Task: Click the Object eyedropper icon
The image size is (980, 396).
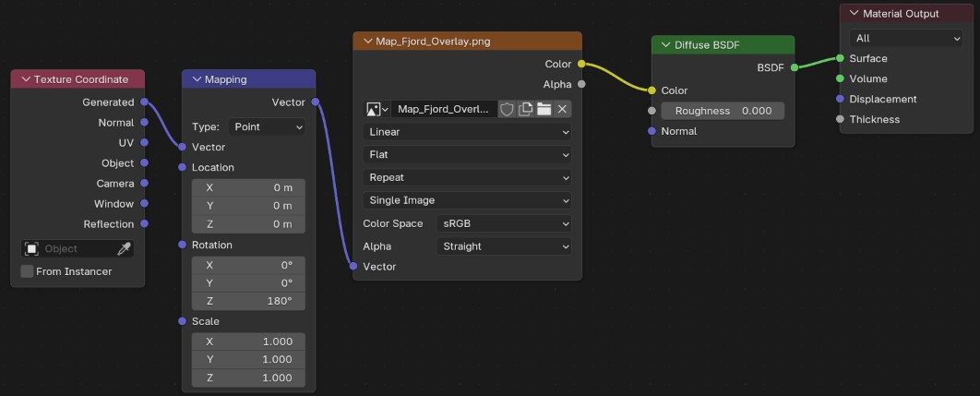Action: [124, 249]
